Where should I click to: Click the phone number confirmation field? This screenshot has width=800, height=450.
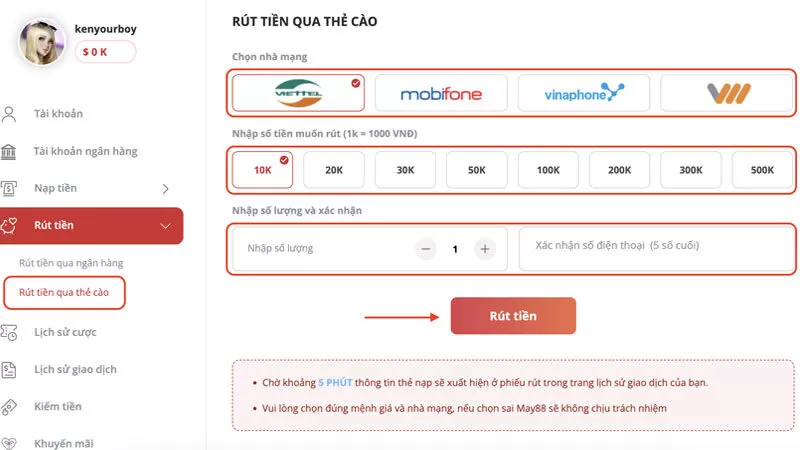coord(656,248)
